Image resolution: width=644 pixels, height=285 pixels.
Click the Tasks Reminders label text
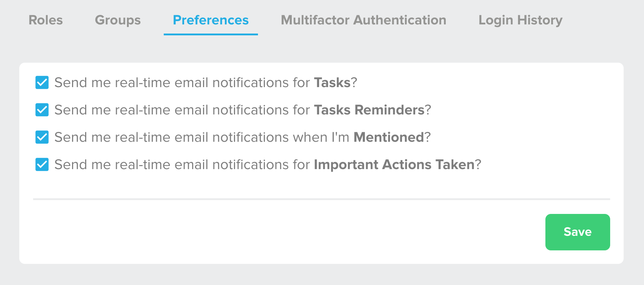[369, 110]
